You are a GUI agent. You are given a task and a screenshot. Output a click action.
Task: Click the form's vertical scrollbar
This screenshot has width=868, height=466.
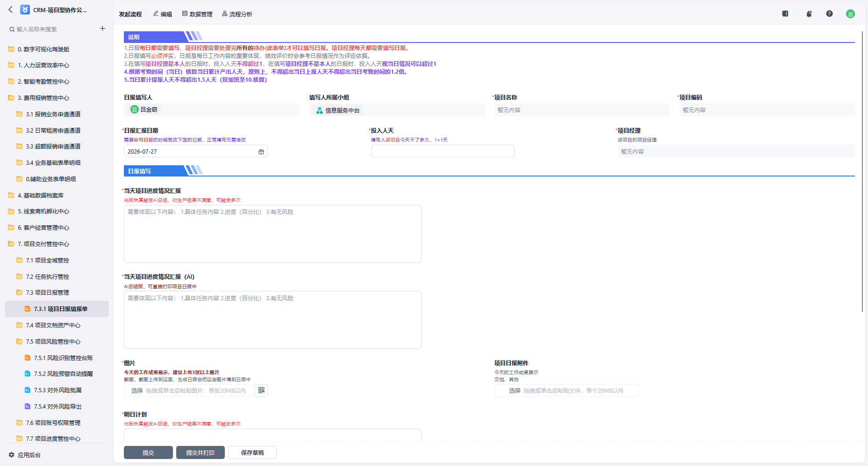(x=862, y=172)
